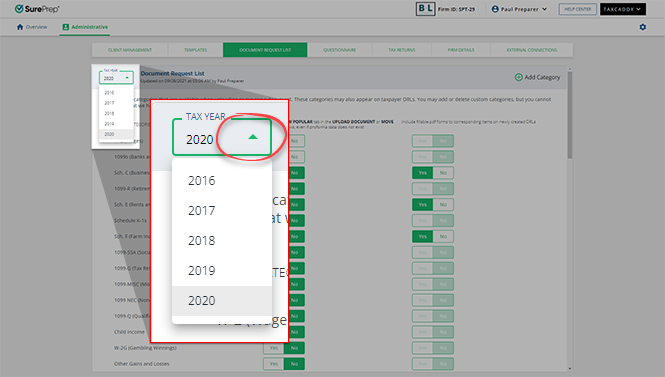This screenshot has height=377, width=665.
Task: Click the scrollbar up arrow
Action: 570,69
